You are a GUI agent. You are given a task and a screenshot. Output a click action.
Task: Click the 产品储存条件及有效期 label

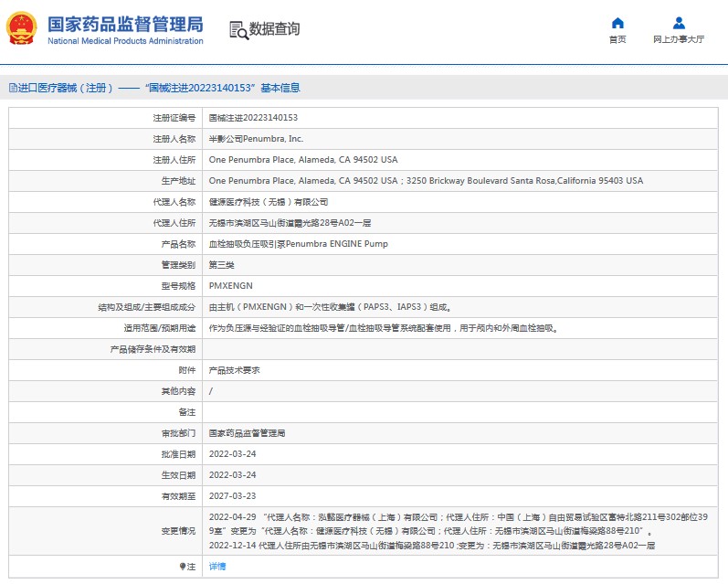(153, 349)
